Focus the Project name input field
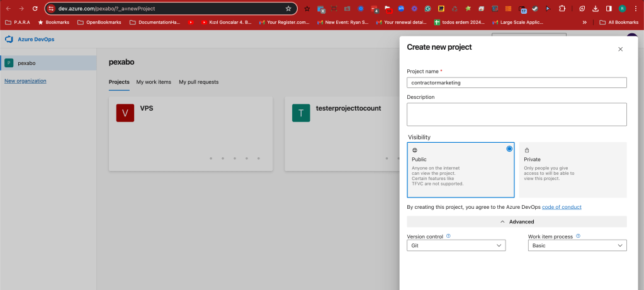The image size is (644, 290). pyautogui.click(x=517, y=82)
